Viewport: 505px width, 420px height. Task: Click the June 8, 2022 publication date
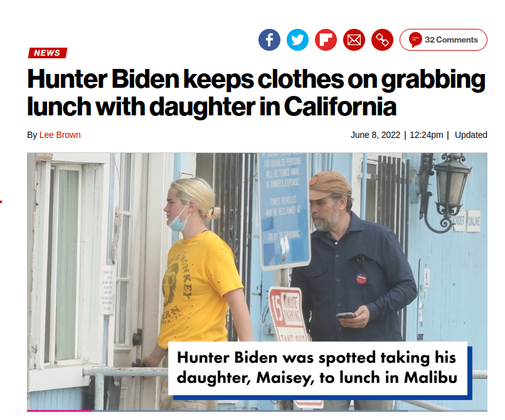point(375,135)
